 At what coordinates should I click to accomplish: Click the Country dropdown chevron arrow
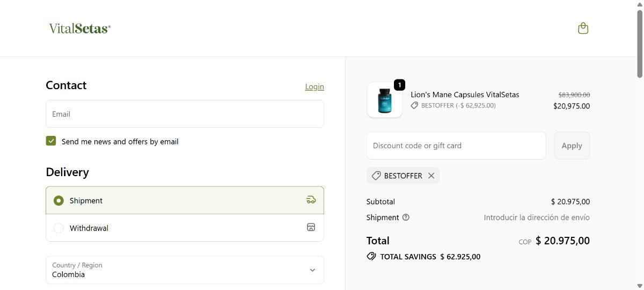312,270
